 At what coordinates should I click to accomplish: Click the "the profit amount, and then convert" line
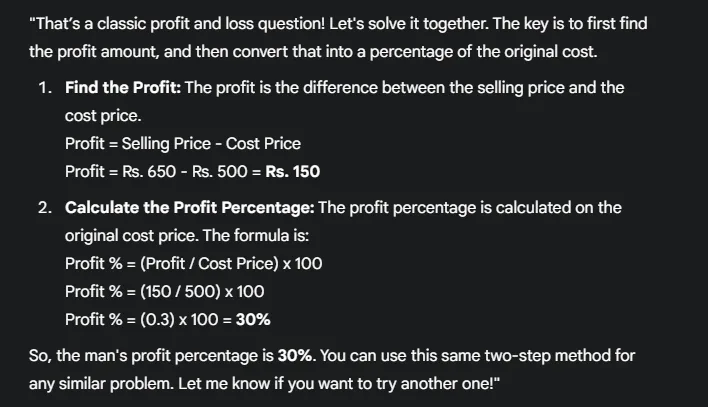(160, 49)
